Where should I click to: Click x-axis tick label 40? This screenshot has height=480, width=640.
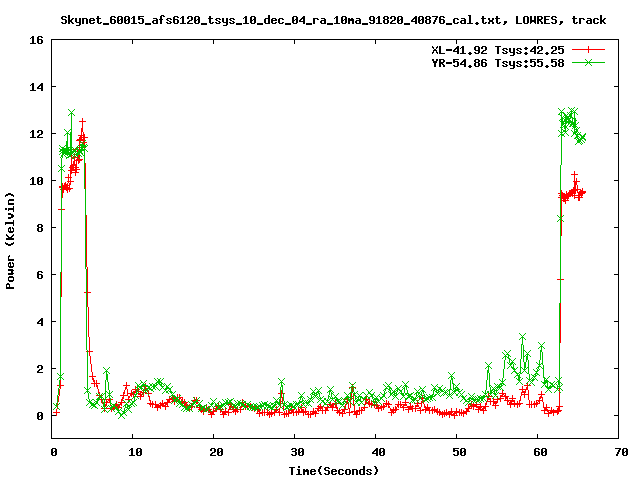pos(378,452)
